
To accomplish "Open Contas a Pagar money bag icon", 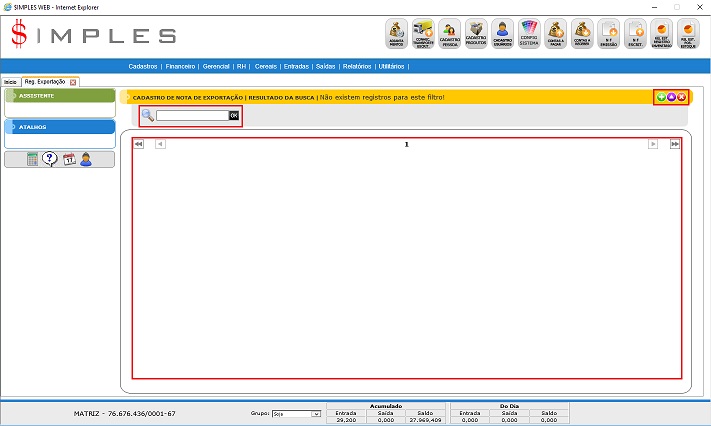I will click(556, 33).
